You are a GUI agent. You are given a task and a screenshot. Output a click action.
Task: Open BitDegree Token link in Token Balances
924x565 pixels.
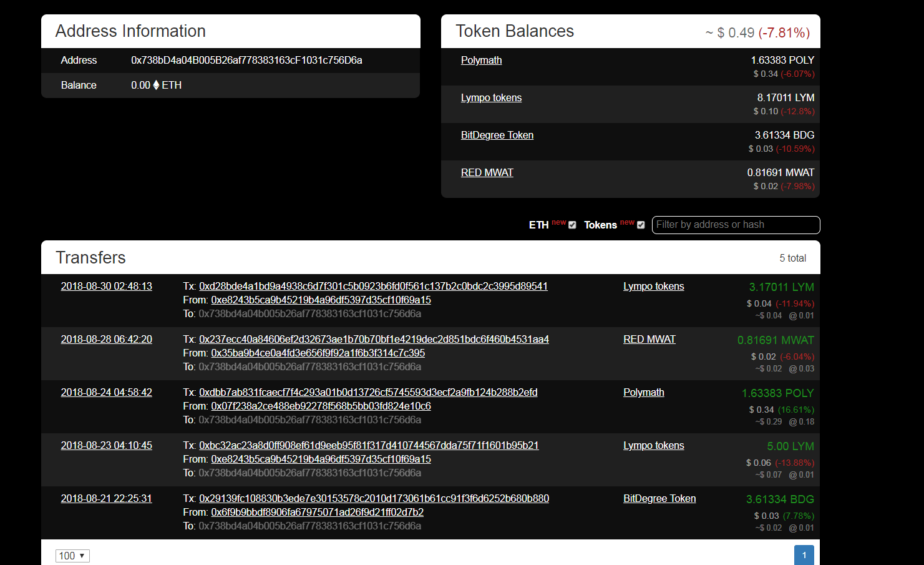pos(497,135)
